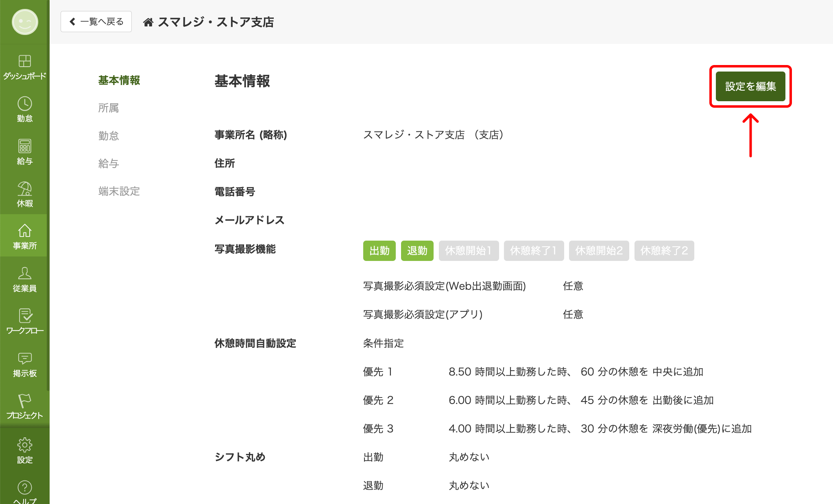Toggle the 休憩終了1 photo capture tag
833x504 pixels.
click(534, 251)
